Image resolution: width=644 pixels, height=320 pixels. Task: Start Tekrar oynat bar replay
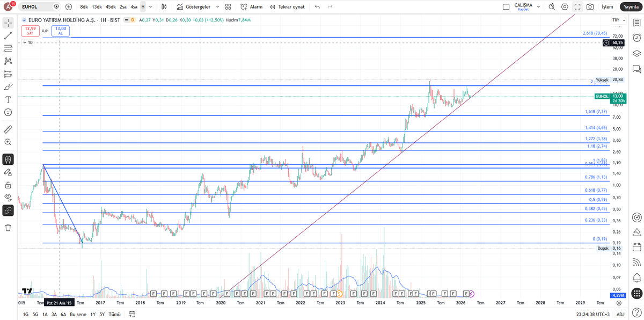[x=287, y=7]
